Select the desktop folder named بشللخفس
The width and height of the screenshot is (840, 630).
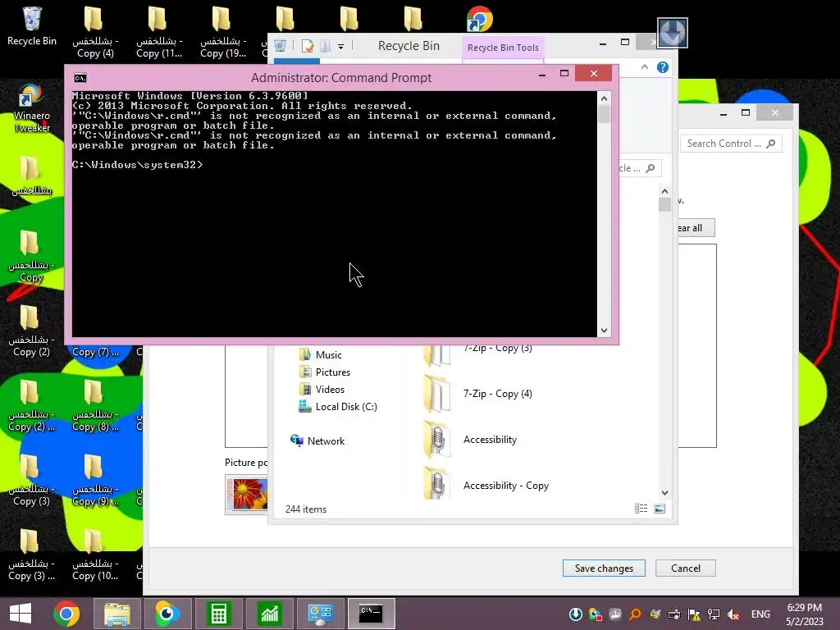pos(31,176)
